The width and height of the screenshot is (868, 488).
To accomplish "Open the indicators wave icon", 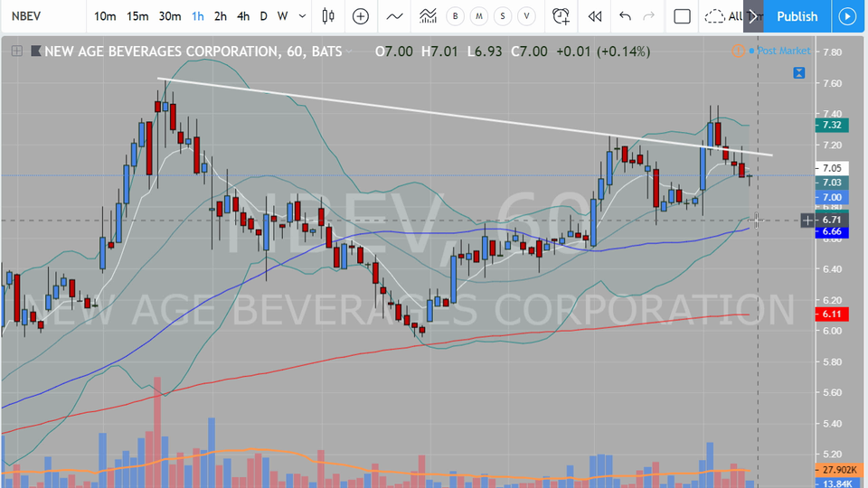I will 395,16.
